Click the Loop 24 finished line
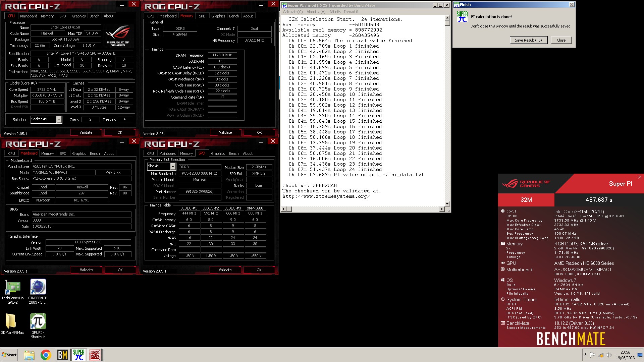The height and width of the screenshot is (362, 644). [x=335, y=169]
